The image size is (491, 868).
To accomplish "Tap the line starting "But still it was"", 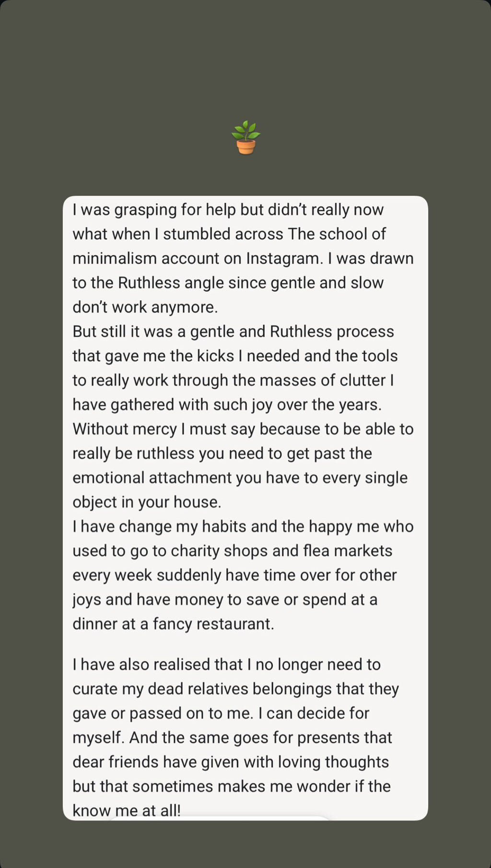I will 233,331.
